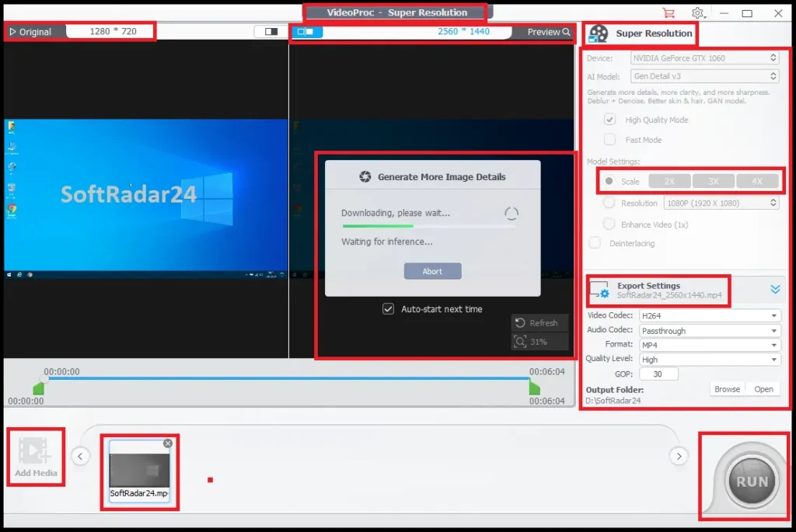Click the 1280 * 720 resolution label
This screenshot has width=796, height=532.
coord(113,31)
